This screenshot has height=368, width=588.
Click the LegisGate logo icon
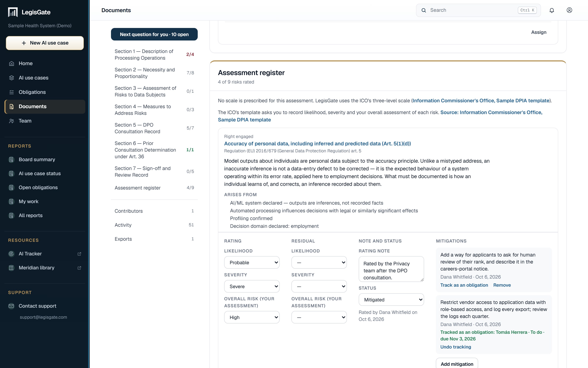(13, 12)
